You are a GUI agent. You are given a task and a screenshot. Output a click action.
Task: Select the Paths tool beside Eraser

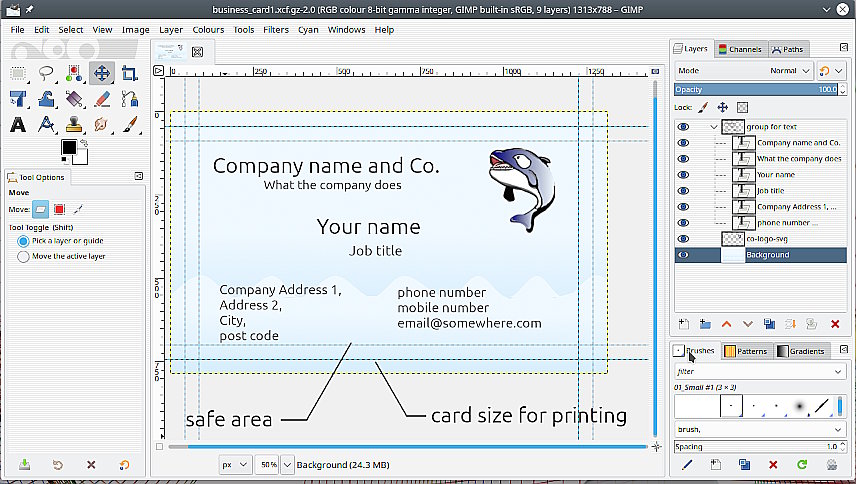[130, 99]
